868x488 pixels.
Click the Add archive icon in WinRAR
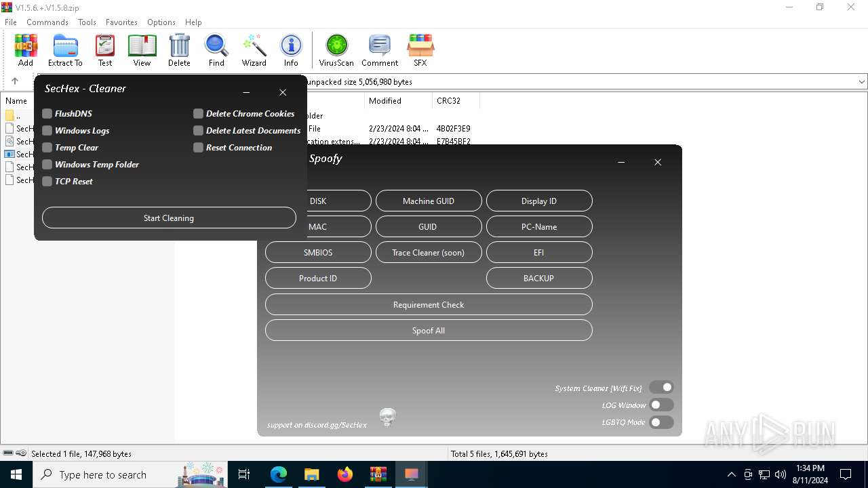(x=26, y=51)
